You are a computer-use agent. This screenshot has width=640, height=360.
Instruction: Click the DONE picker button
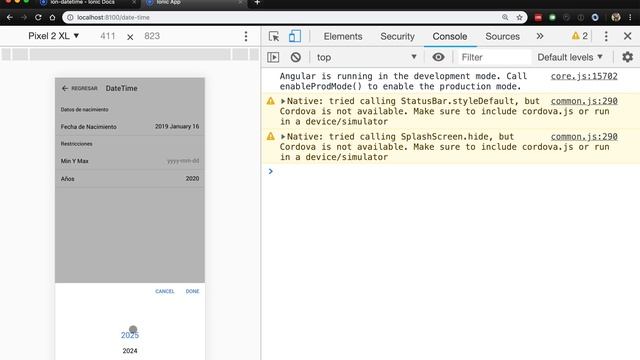point(192,291)
